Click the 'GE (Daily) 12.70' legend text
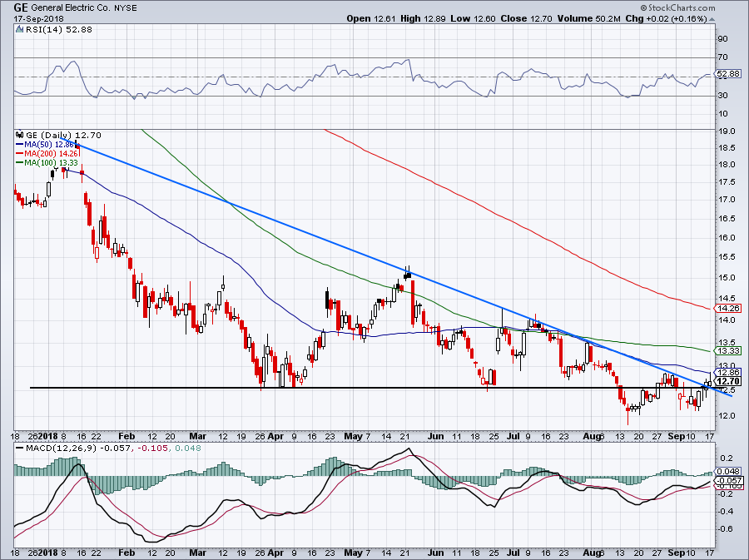This screenshot has height=560, width=749. (63, 135)
